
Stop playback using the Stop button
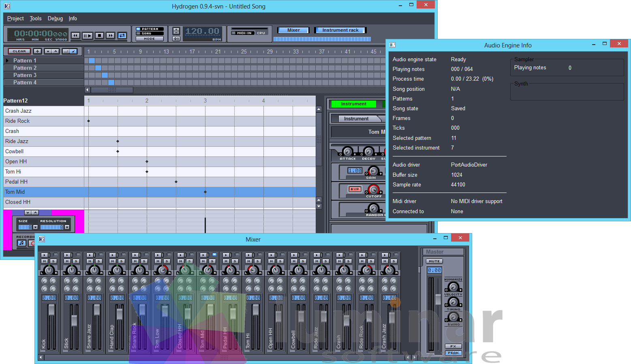pyautogui.click(x=100, y=35)
